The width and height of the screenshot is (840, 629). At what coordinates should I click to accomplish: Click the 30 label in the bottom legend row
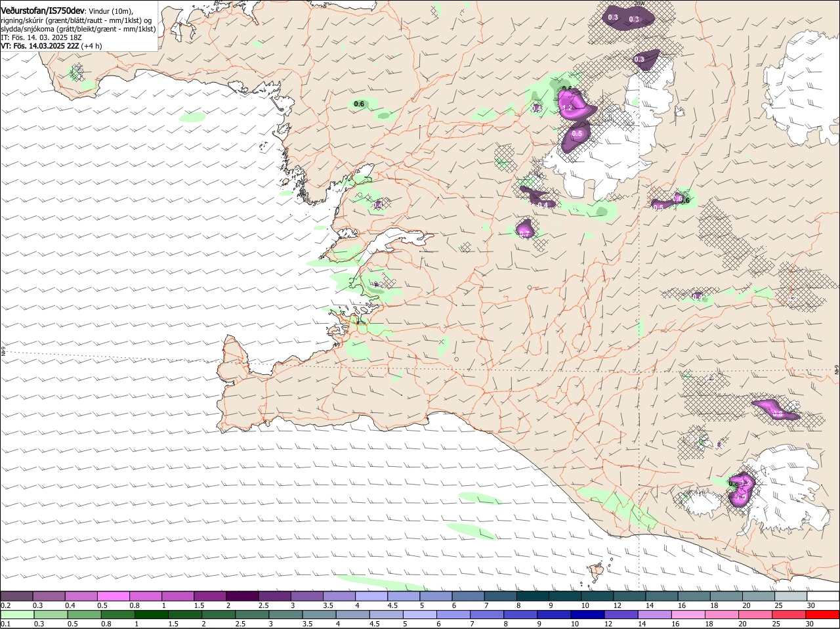coord(810,624)
